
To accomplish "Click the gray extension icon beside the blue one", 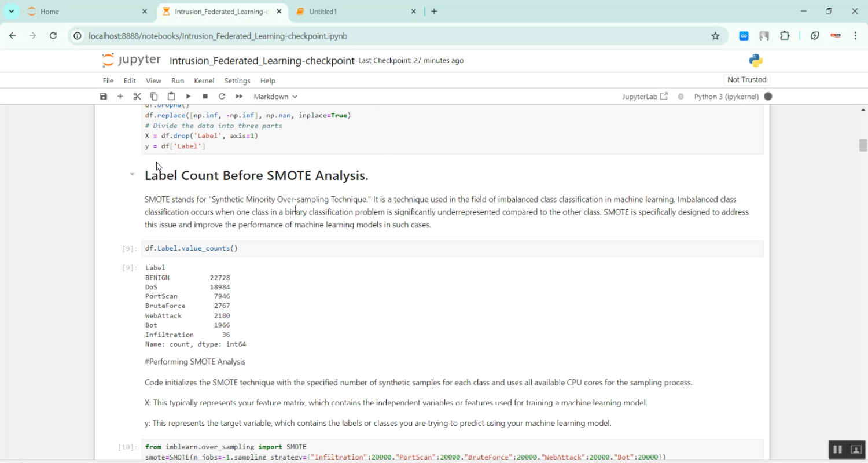I will [764, 36].
